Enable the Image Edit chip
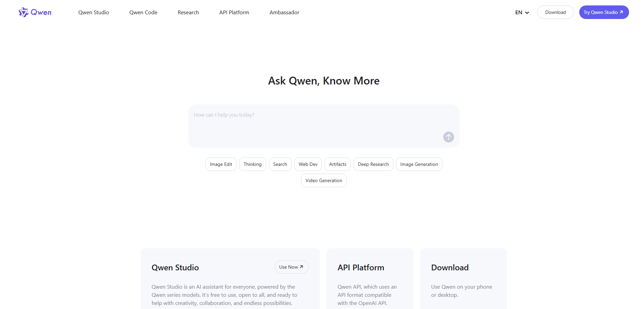The height and width of the screenshot is (309, 644). click(221, 164)
